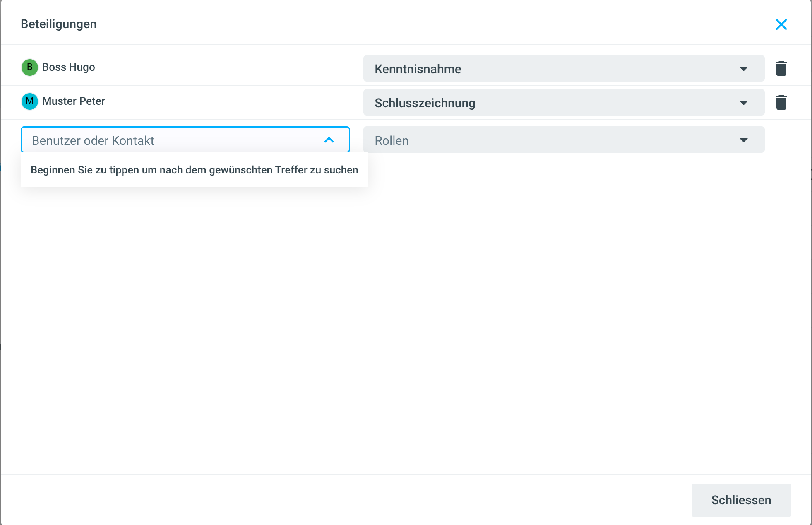Click the Beteiligungen dialog title
This screenshot has width=812, height=525.
[x=59, y=24]
